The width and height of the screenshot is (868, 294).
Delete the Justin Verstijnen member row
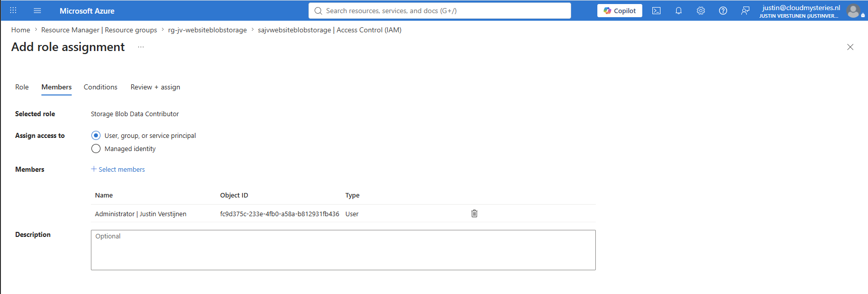475,214
